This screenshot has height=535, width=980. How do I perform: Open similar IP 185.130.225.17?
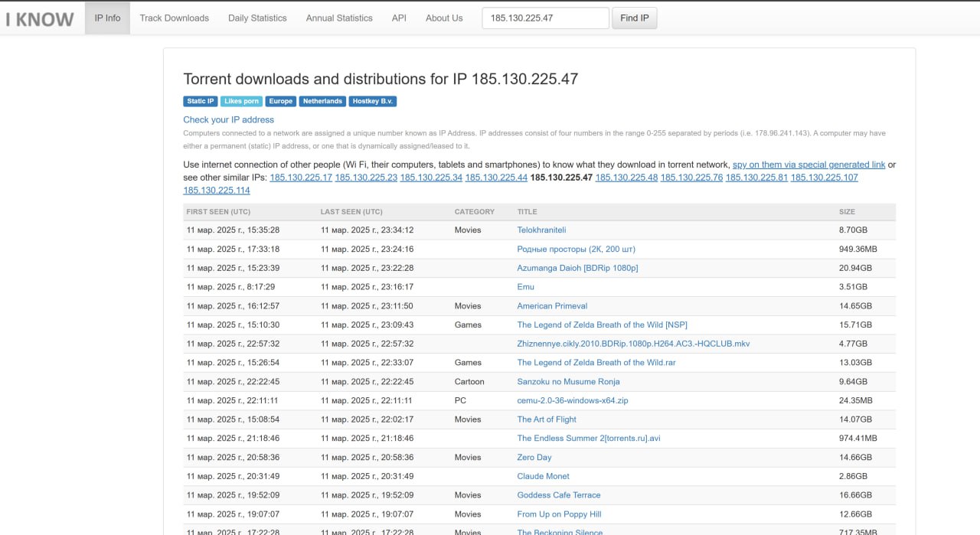coord(301,178)
